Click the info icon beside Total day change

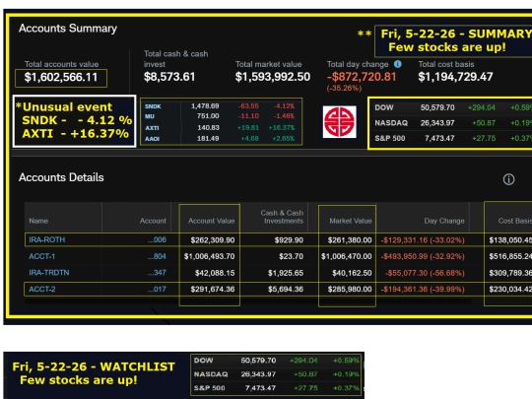click(x=398, y=64)
